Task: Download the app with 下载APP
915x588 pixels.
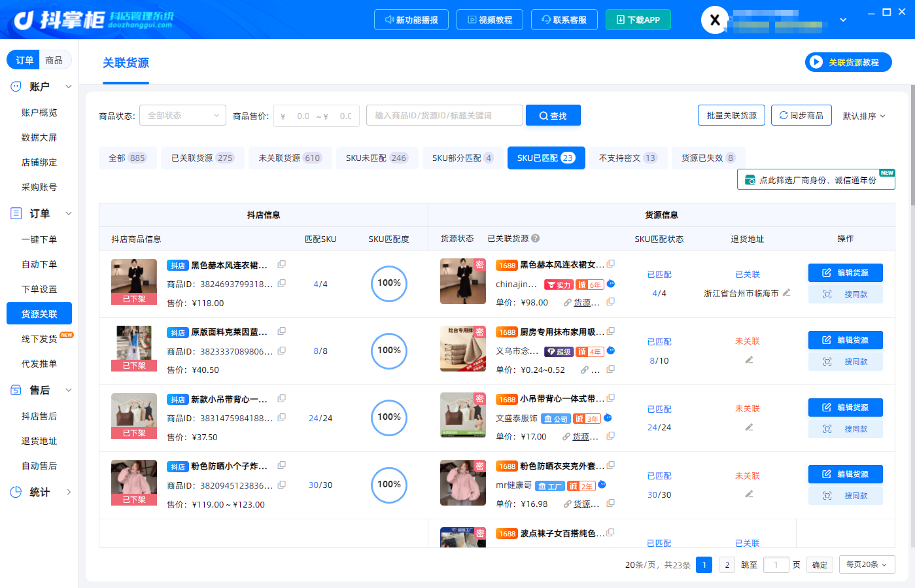Action: 638,20
